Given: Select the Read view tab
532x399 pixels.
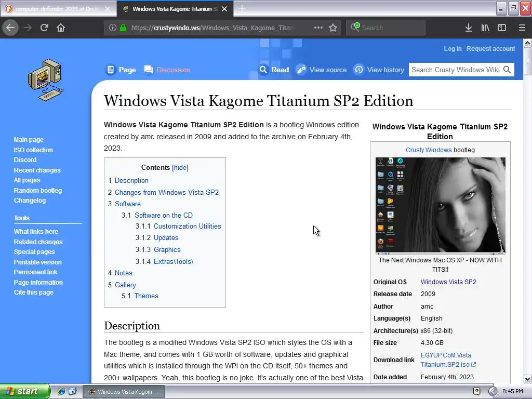Looking at the screenshot, I should pos(280,70).
